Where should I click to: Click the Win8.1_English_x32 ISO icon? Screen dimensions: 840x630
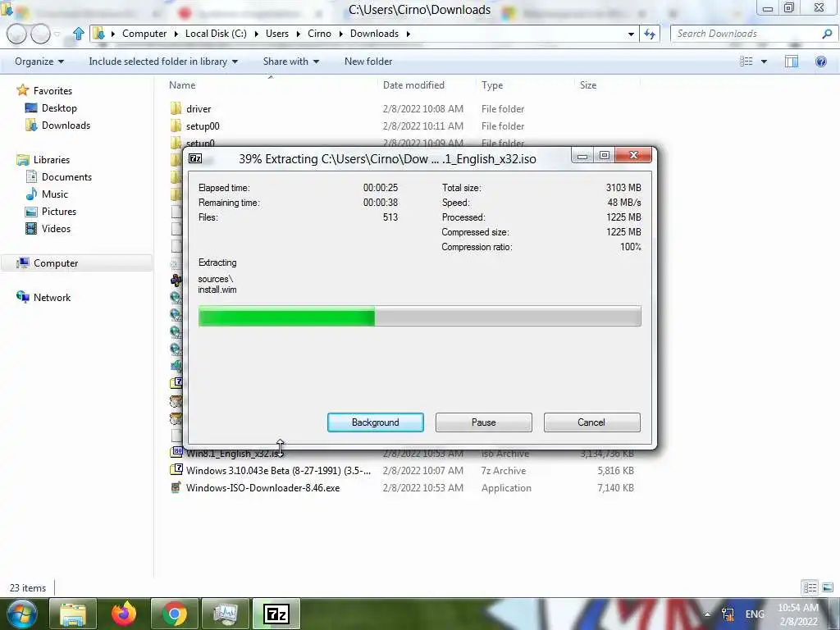[x=177, y=452]
